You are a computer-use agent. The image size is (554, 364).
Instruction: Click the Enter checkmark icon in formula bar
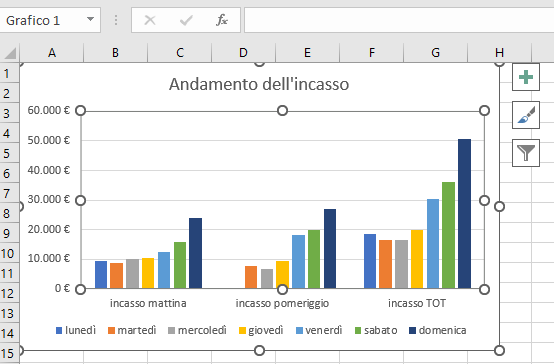tap(186, 20)
